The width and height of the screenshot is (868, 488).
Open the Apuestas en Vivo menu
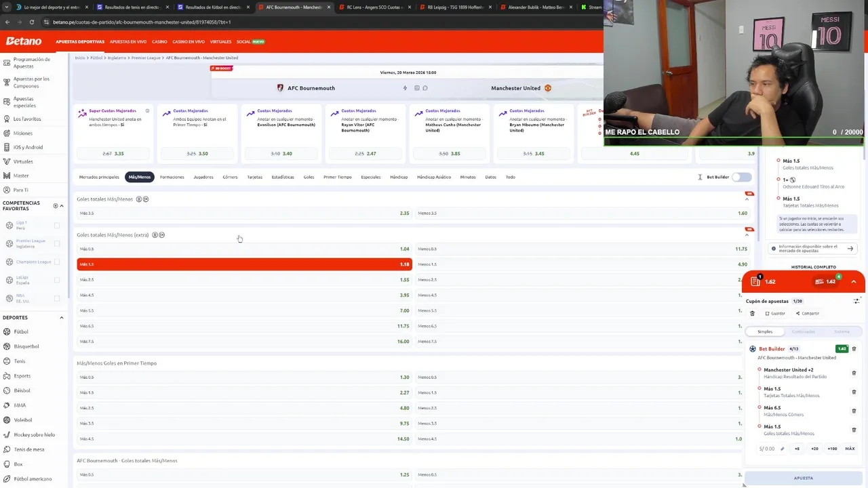pyautogui.click(x=128, y=41)
